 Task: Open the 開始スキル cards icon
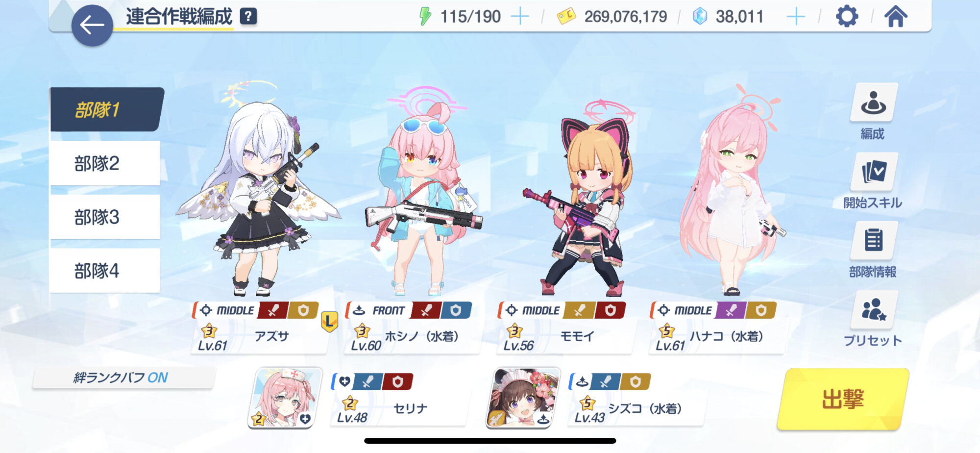(873, 172)
